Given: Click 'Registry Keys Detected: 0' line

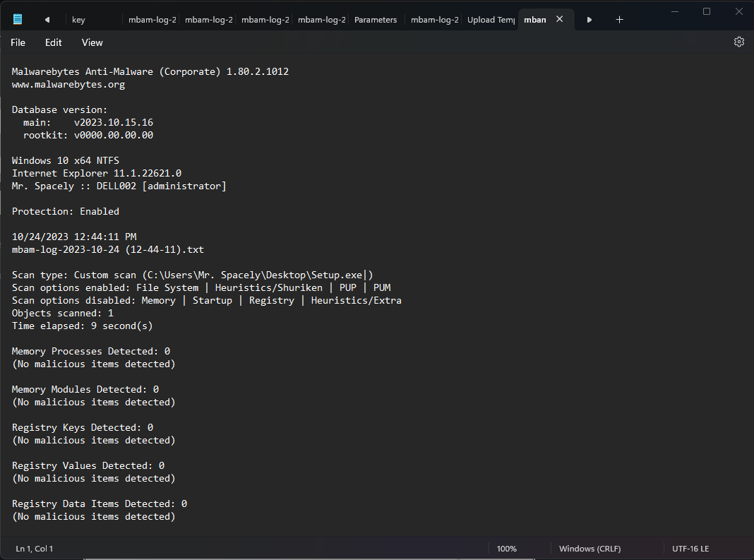Looking at the screenshot, I should tap(82, 428).
